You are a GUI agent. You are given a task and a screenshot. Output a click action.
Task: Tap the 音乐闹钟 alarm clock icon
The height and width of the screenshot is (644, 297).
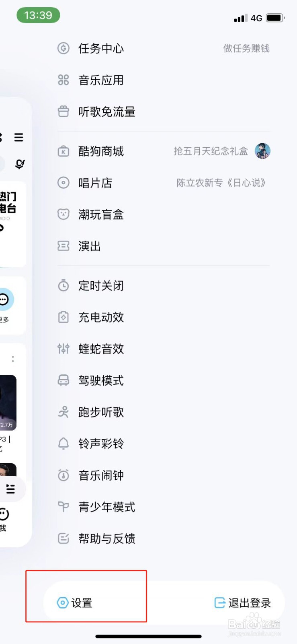(x=63, y=475)
